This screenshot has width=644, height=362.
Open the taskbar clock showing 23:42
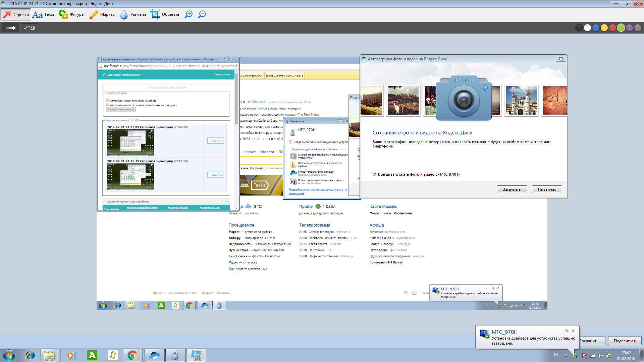click(x=626, y=355)
